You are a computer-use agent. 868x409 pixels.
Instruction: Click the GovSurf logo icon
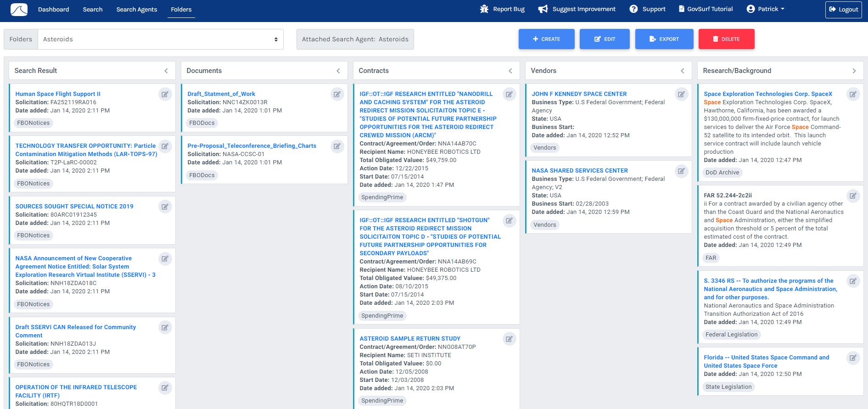[19, 9]
